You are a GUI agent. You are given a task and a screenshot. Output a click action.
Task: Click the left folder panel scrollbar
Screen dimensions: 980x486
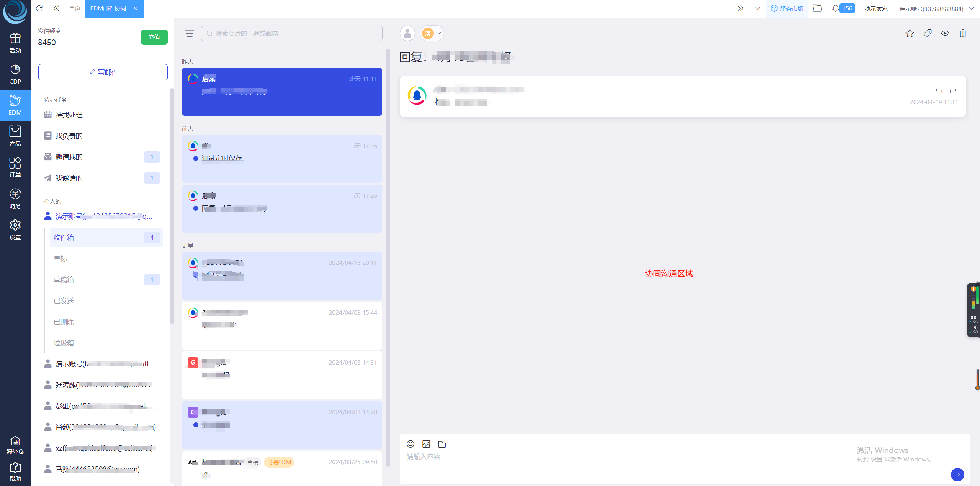(x=172, y=206)
